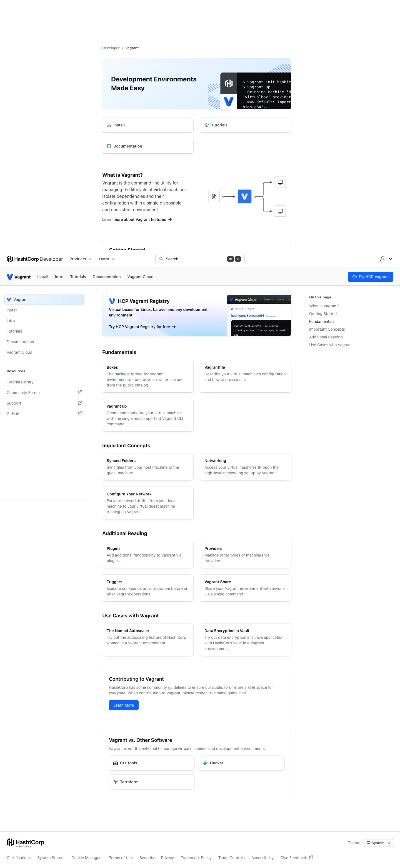Jump to Use Cases with Vagrant section

[330, 345]
